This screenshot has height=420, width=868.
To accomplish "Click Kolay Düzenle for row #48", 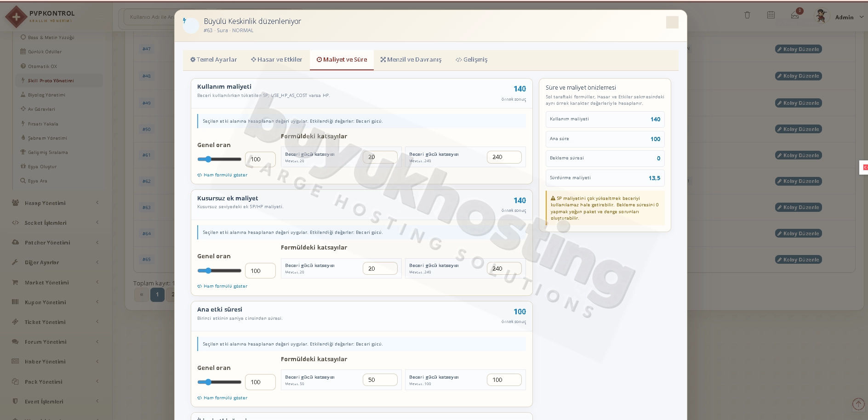I will tap(799, 76).
